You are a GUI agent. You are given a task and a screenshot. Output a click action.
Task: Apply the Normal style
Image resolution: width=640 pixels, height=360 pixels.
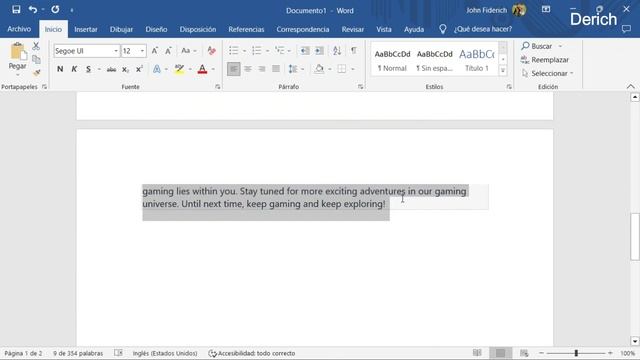coord(392,60)
